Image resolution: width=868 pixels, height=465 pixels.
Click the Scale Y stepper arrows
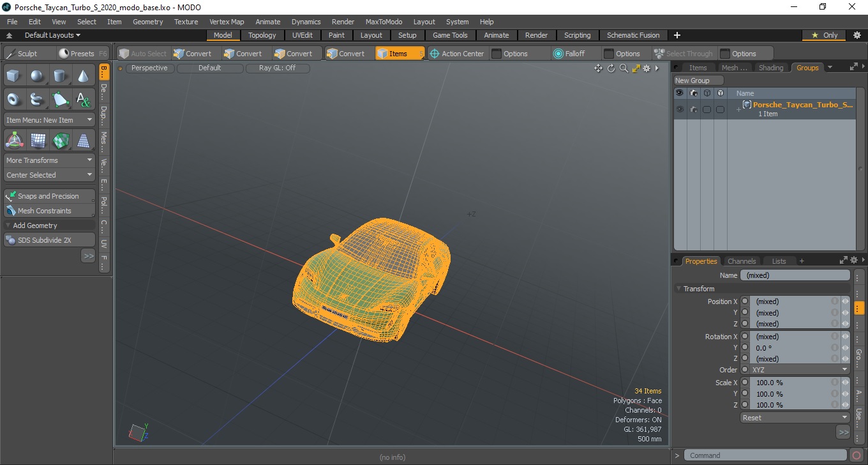pyautogui.click(x=845, y=394)
